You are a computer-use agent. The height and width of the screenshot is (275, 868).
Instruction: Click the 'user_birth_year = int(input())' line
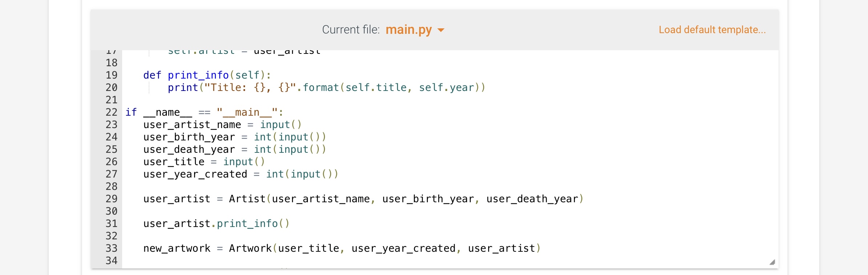coord(235,137)
